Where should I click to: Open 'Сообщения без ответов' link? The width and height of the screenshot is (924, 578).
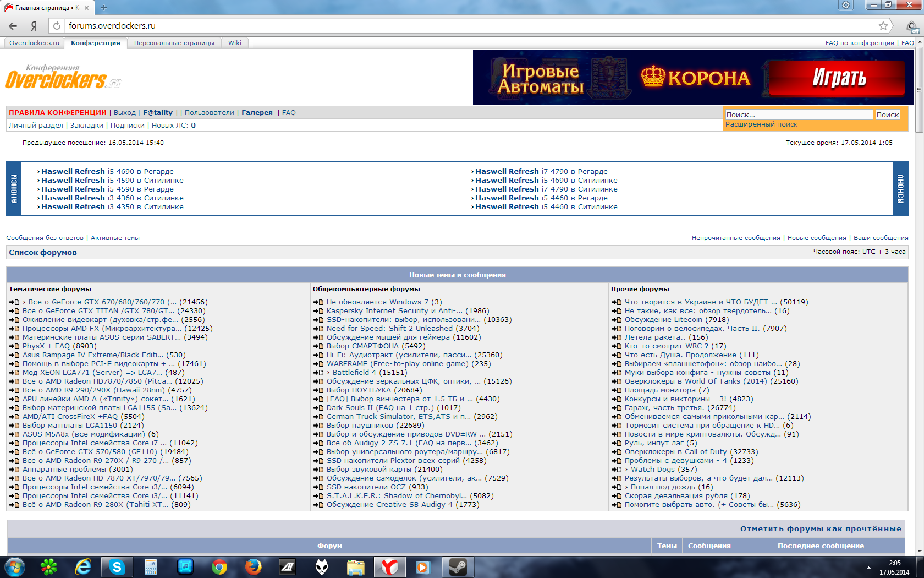click(x=45, y=238)
